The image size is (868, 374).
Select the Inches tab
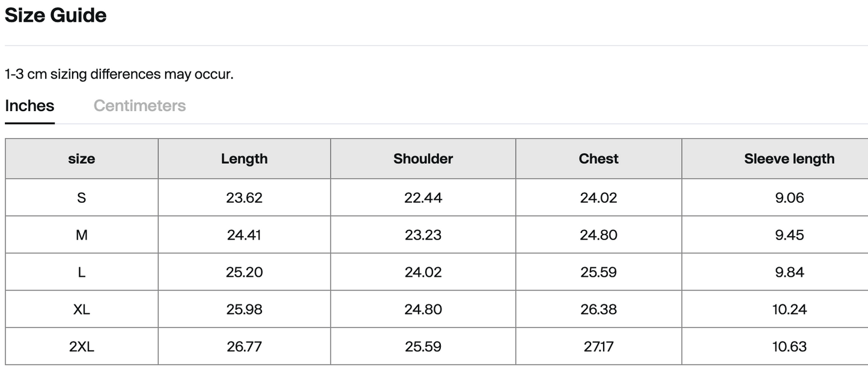coord(29,106)
